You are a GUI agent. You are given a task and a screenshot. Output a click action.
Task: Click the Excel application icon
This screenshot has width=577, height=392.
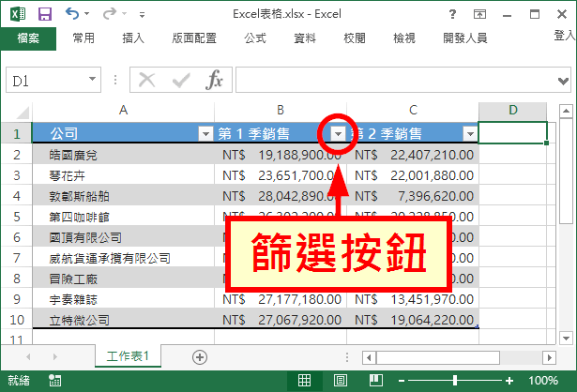pyautogui.click(x=18, y=14)
